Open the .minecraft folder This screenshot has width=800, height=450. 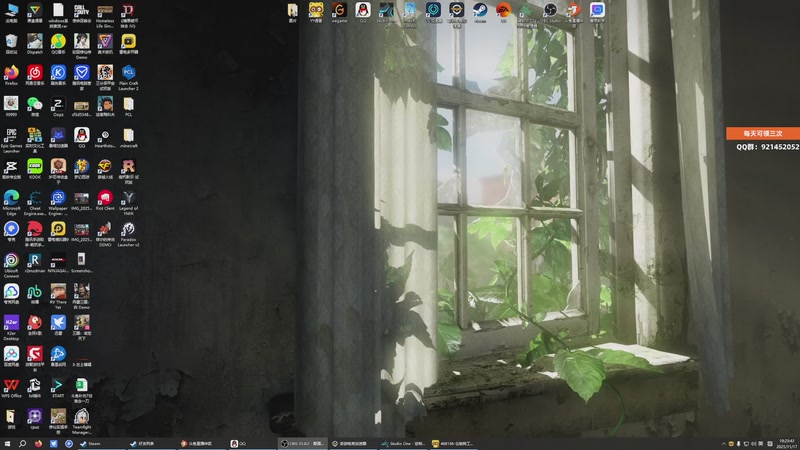(x=129, y=137)
